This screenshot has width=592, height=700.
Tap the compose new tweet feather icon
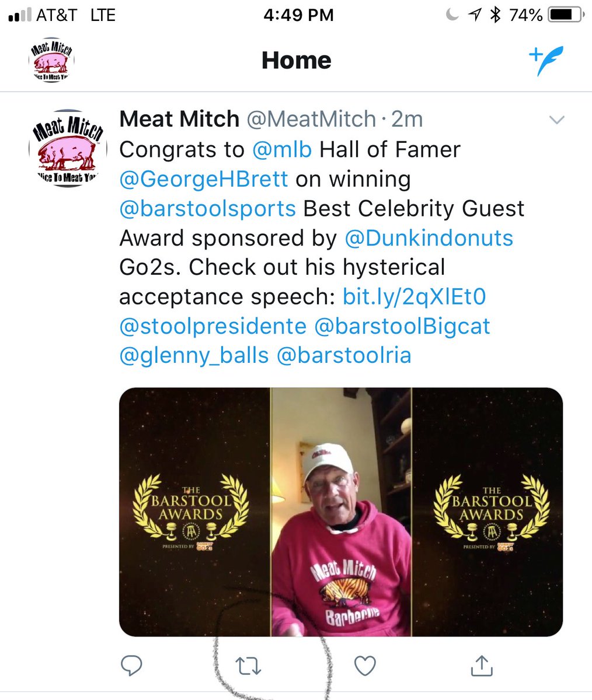545,60
